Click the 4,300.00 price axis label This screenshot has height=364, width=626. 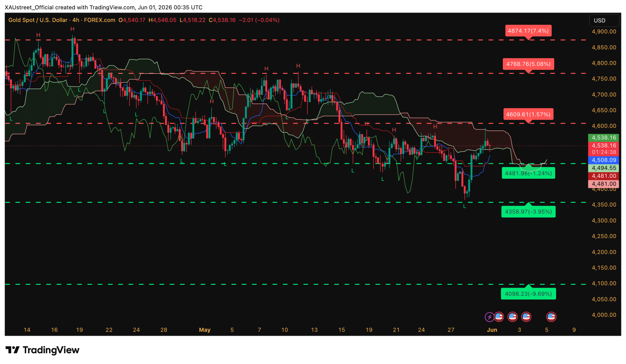tap(604, 221)
